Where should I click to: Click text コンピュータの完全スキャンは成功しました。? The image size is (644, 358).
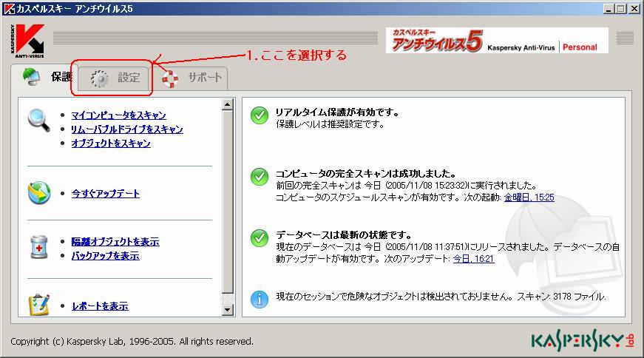point(365,173)
